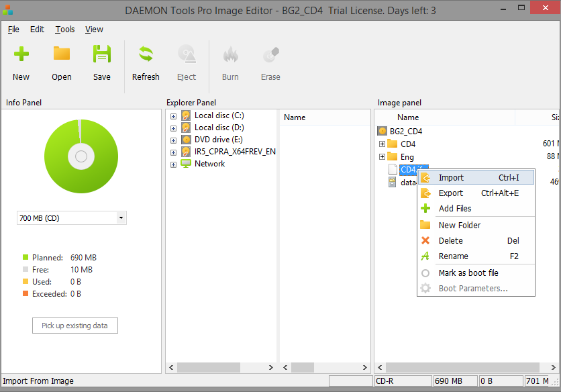The width and height of the screenshot is (561, 392).
Task: Click the file list horizontal scrollbar thumb in the Explorer Panel
Action: pos(303,367)
